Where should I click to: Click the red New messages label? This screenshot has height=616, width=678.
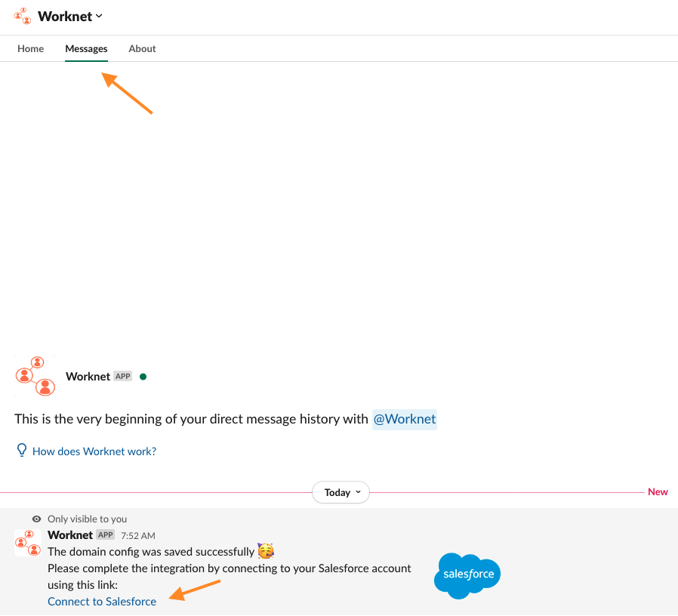click(658, 492)
